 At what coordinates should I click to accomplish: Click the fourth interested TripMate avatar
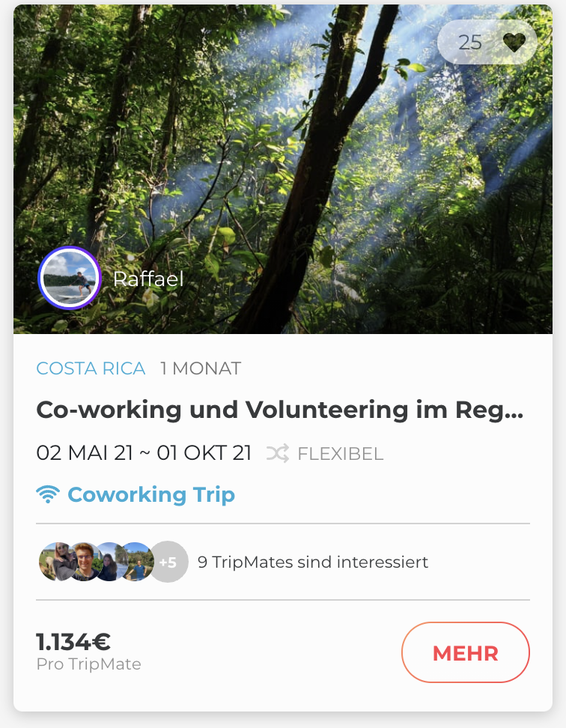(136, 562)
